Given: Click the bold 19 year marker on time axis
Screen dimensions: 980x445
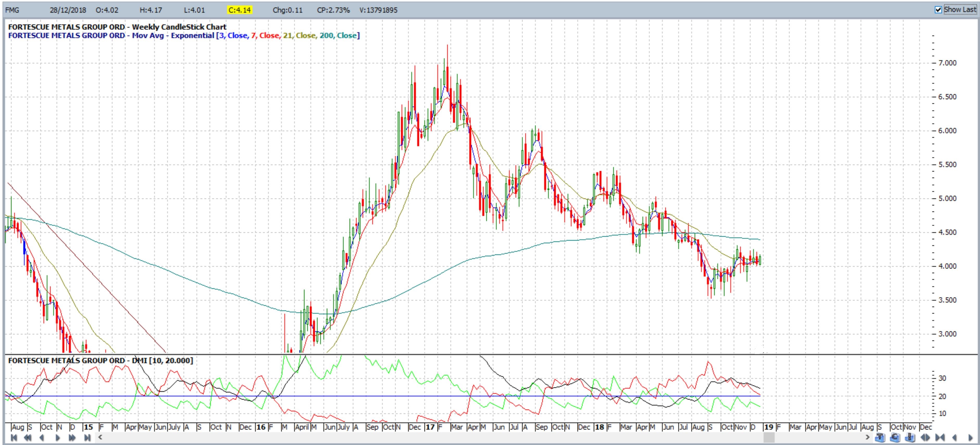Looking at the screenshot, I should pos(769,427).
